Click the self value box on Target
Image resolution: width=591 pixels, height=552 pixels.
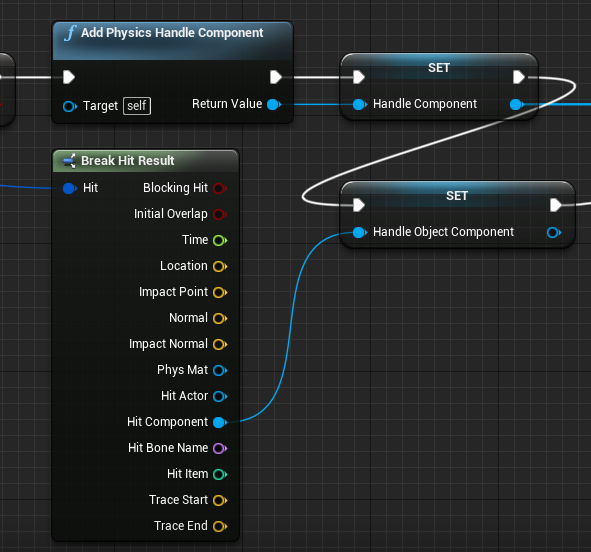[x=137, y=106]
